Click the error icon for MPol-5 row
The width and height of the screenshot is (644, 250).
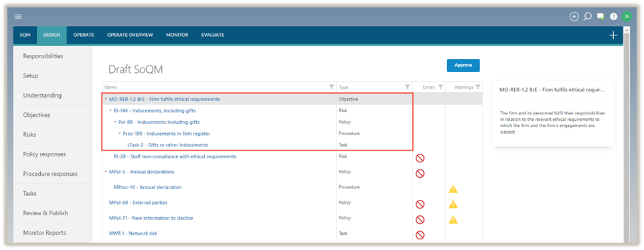(420, 173)
